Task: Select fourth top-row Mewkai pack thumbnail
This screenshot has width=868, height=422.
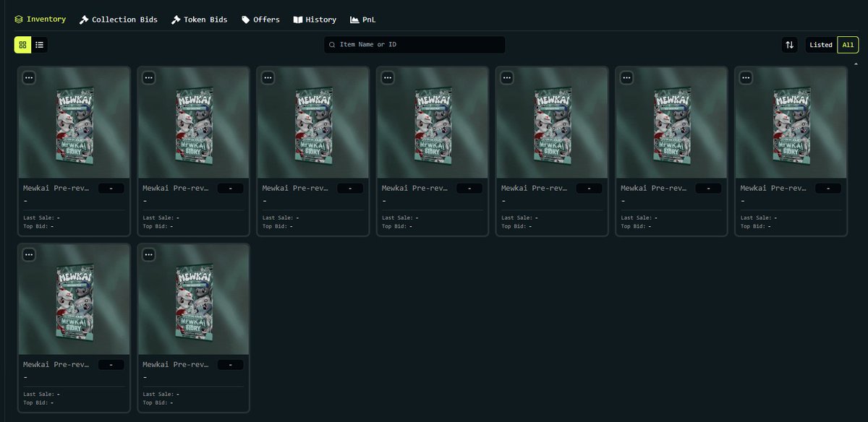Action: click(x=433, y=123)
